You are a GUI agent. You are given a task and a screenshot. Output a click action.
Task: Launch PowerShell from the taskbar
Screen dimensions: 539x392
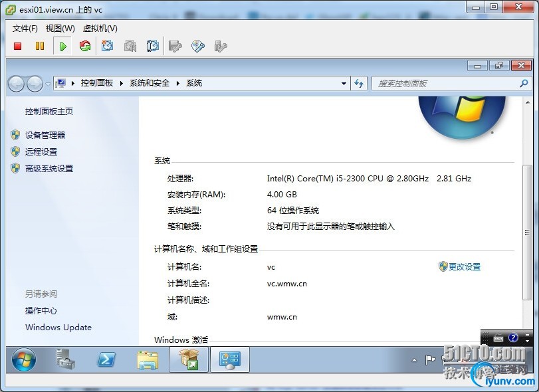pyautogui.click(x=106, y=359)
